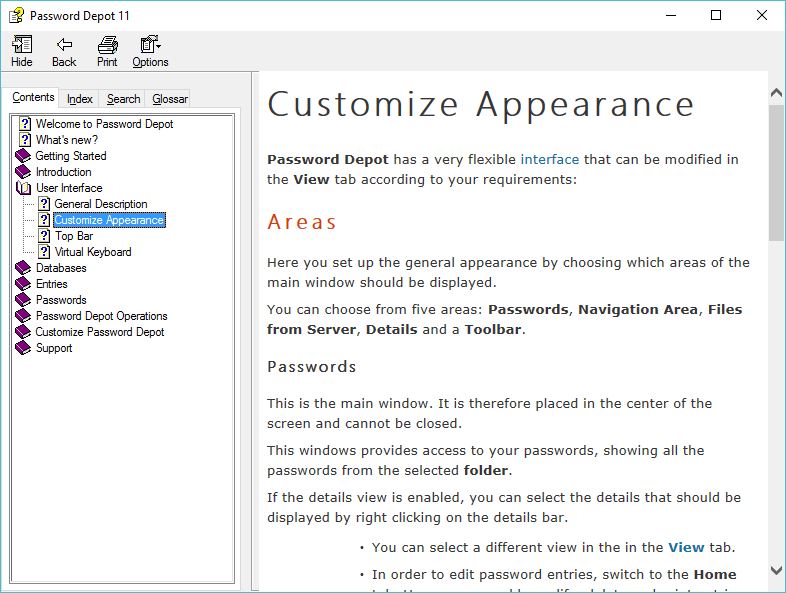Switch to the Glossary tab
Screen dimensions: 786x593
tap(170, 99)
